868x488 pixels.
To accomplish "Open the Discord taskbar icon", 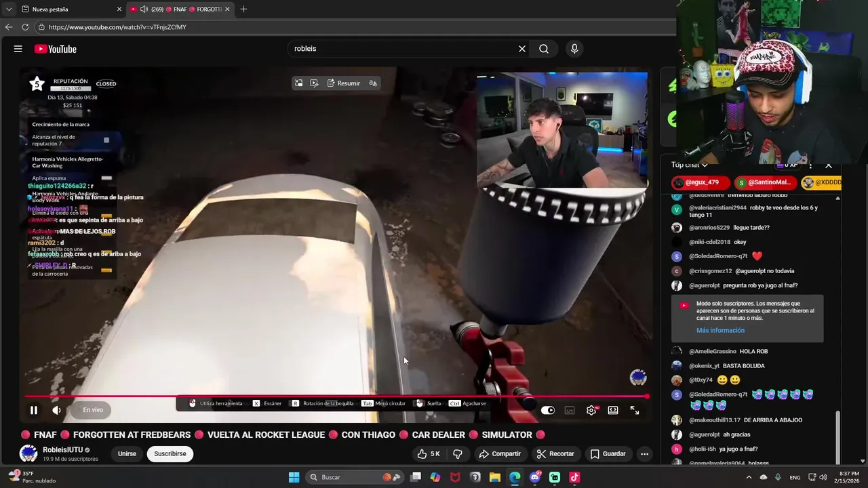I will click(535, 477).
